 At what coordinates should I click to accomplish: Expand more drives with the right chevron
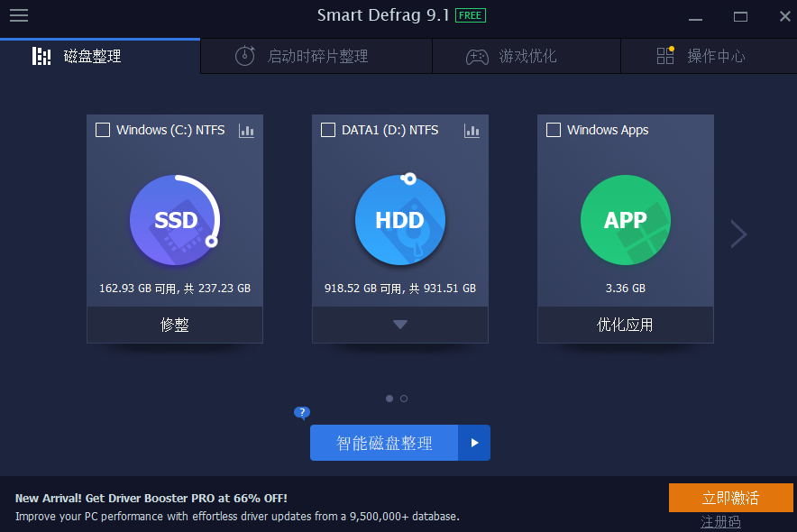738,234
